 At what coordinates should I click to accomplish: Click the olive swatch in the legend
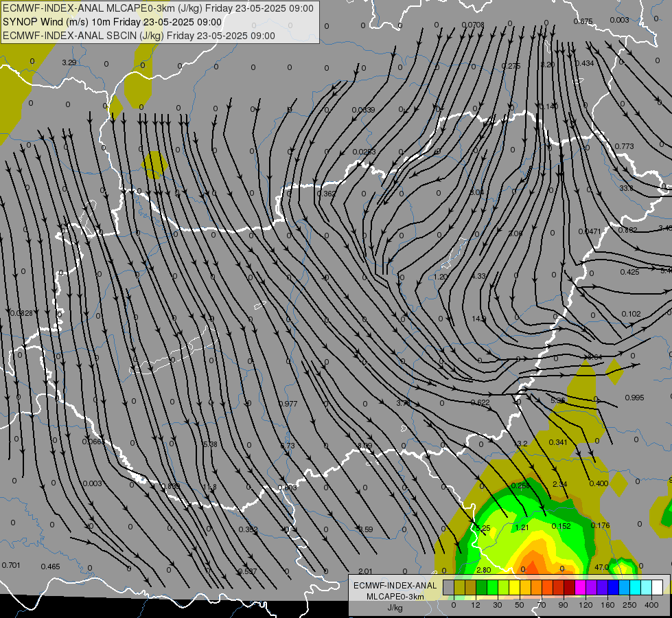(459, 588)
